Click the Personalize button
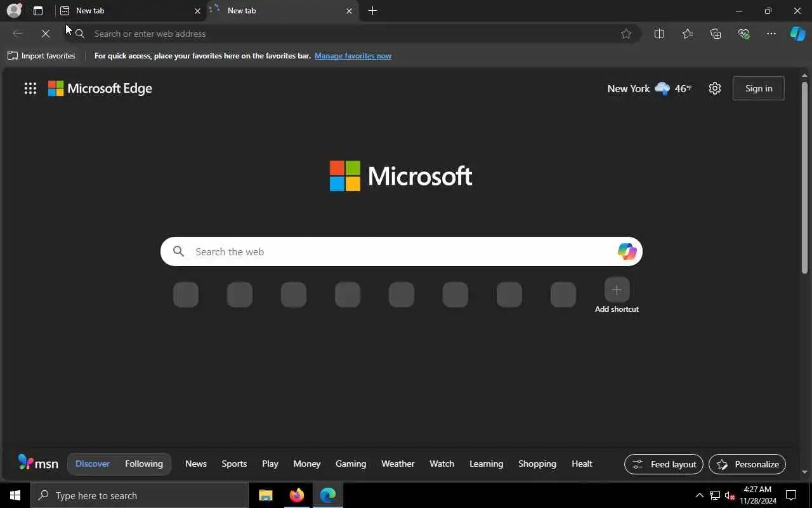The width and height of the screenshot is (812, 508). [747, 464]
